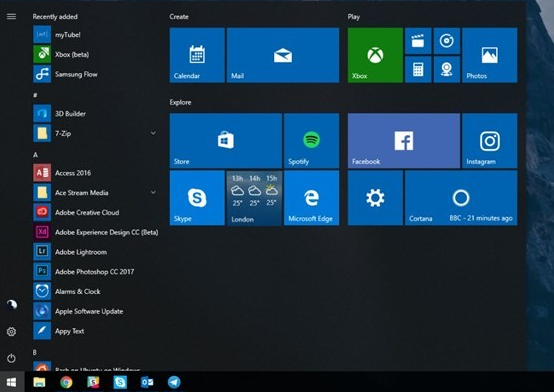The width and height of the screenshot is (554, 392).
Task: Open the Calculator small tile
Action: (418, 70)
